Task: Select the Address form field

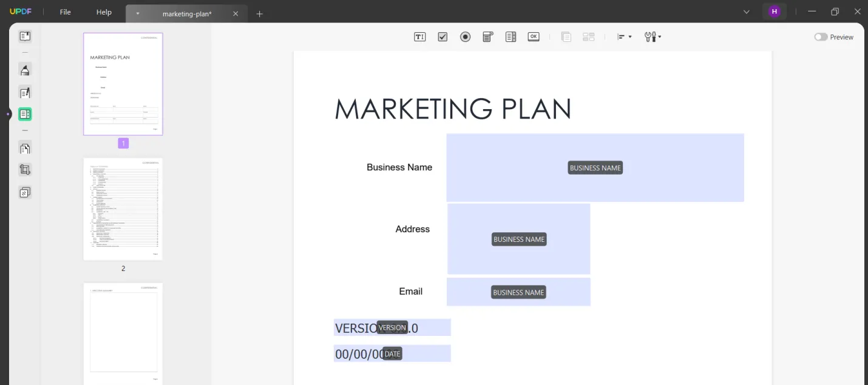Action: point(519,239)
